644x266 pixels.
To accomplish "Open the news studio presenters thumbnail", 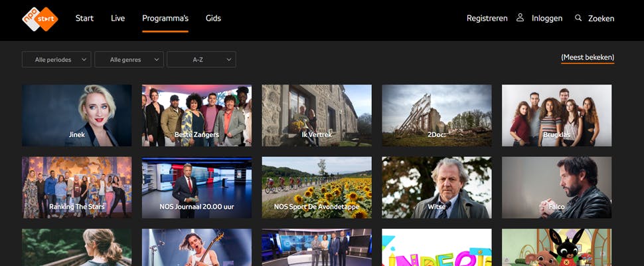I will tap(317, 247).
